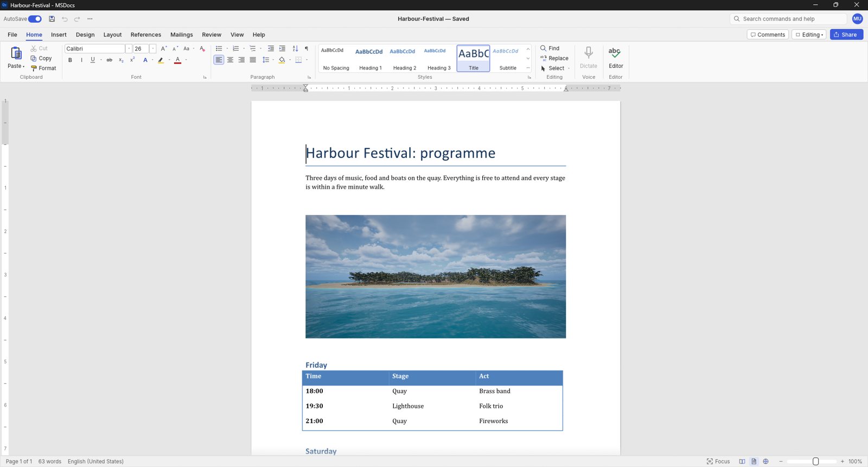Expand the Styles gallery

[x=528, y=68]
